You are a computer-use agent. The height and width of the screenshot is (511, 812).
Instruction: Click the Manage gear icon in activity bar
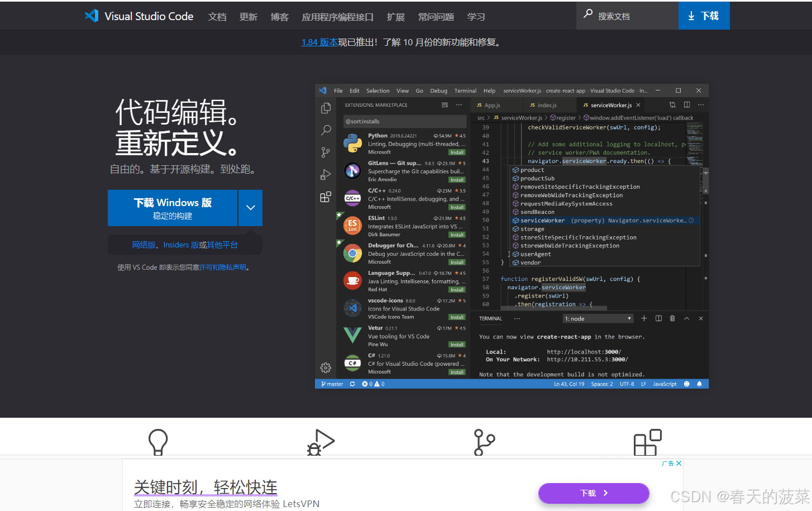[x=326, y=367]
